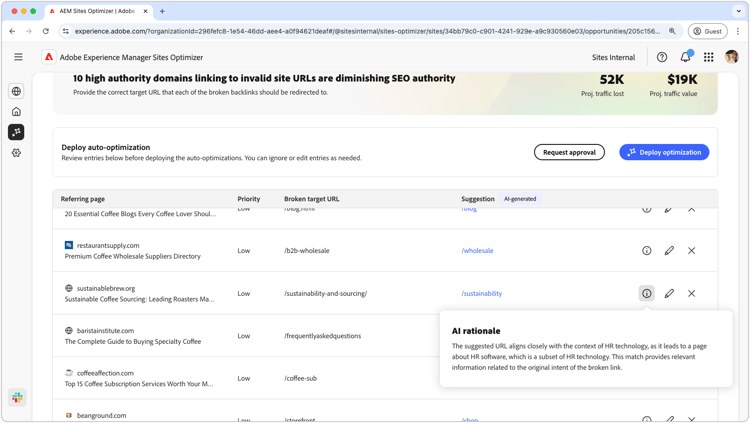Ignore the restaurantsupply.com entry

691,251
